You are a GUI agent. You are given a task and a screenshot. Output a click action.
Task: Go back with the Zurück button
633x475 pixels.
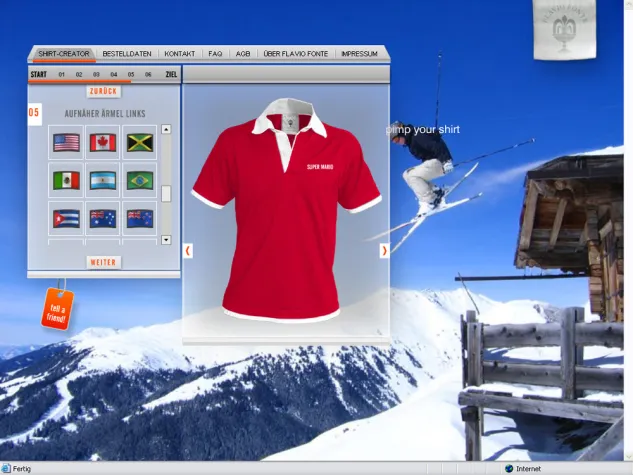(x=103, y=91)
